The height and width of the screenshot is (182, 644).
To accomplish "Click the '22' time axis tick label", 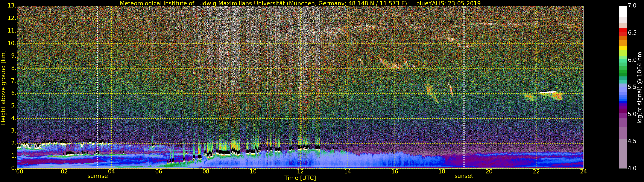I will pyautogui.click(x=536, y=172).
